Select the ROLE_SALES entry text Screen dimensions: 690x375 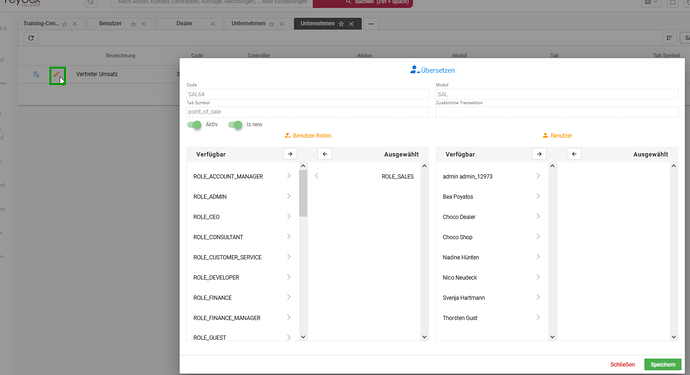398,176
